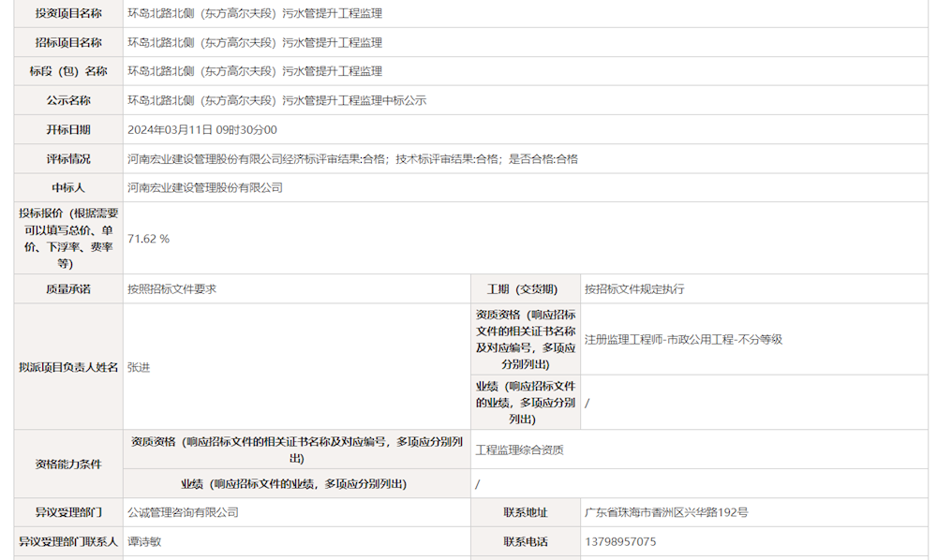
Task: Click project manager name 张进
Action: [136, 366]
